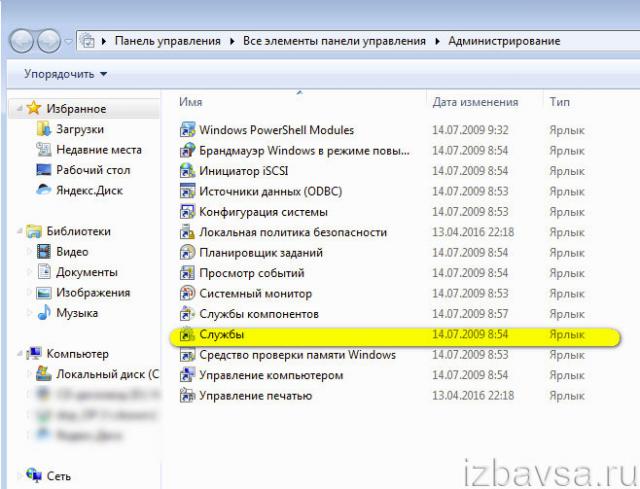Click the address bar control panel icon
Screen dimensions: 640x489
tap(87, 41)
